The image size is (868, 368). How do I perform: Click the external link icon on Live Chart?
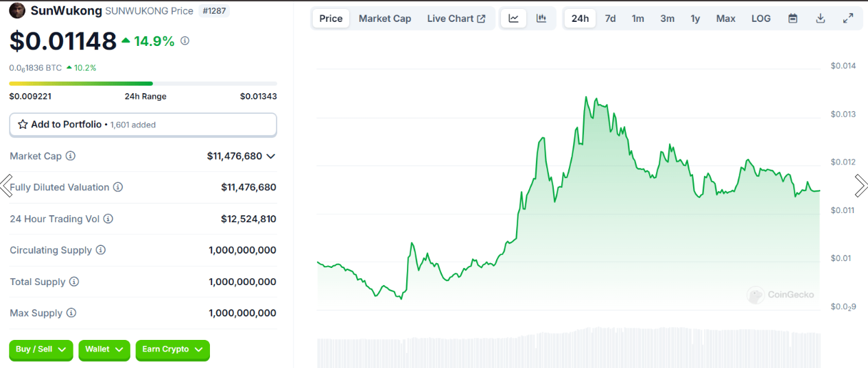[x=481, y=19]
